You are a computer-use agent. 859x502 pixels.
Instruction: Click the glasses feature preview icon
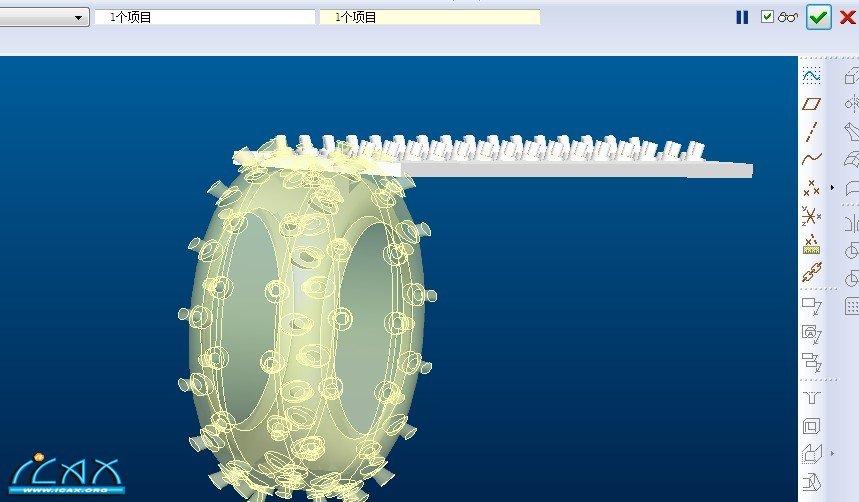tap(788, 17)
